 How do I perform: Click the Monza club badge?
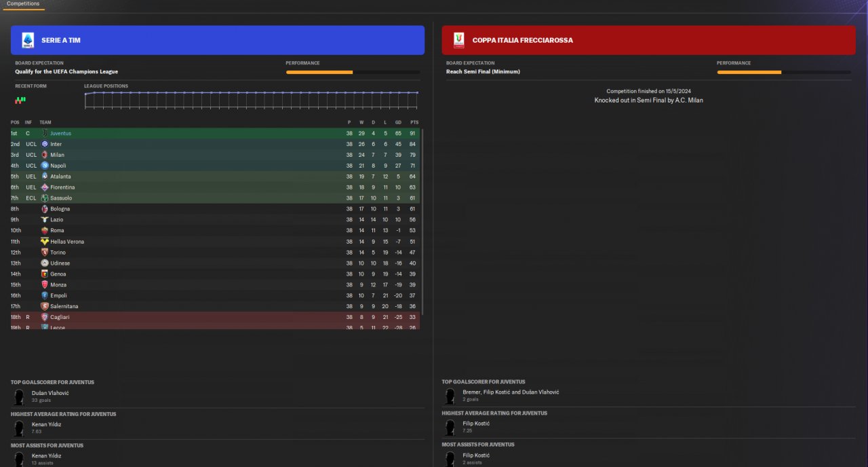coord(45,285)
